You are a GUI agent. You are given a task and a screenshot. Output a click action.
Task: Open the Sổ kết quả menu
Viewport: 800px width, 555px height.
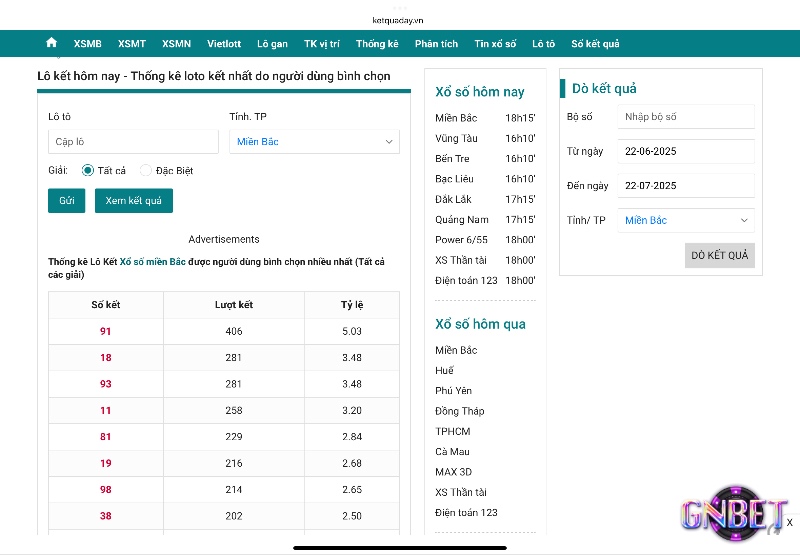[x=595, y=44]
